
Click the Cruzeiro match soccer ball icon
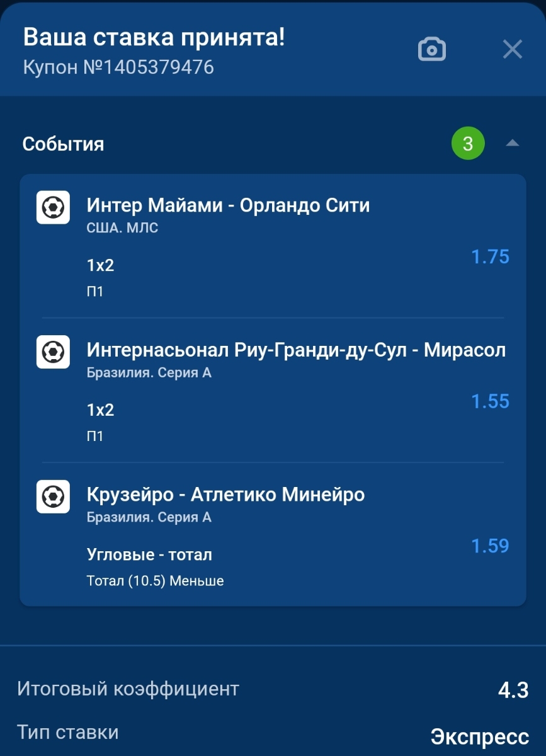point(53,496)
